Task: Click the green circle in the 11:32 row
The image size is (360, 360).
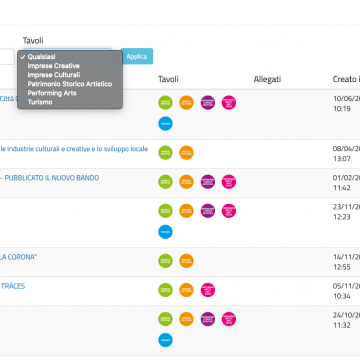Action: pos(165,319)
